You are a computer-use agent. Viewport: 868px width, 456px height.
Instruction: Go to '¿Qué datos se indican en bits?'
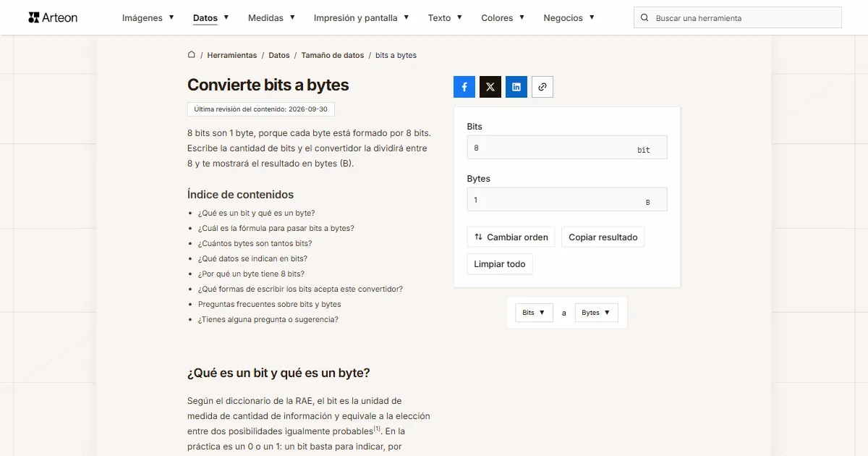click(252, 258)
